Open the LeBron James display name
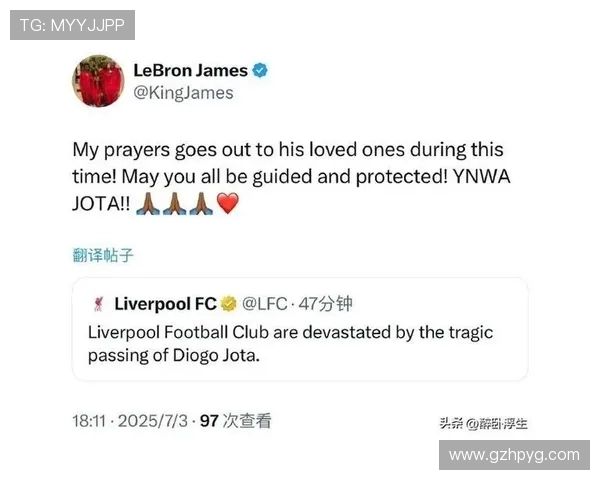Viewport: 600px width, 480px height. click(191, 70)
